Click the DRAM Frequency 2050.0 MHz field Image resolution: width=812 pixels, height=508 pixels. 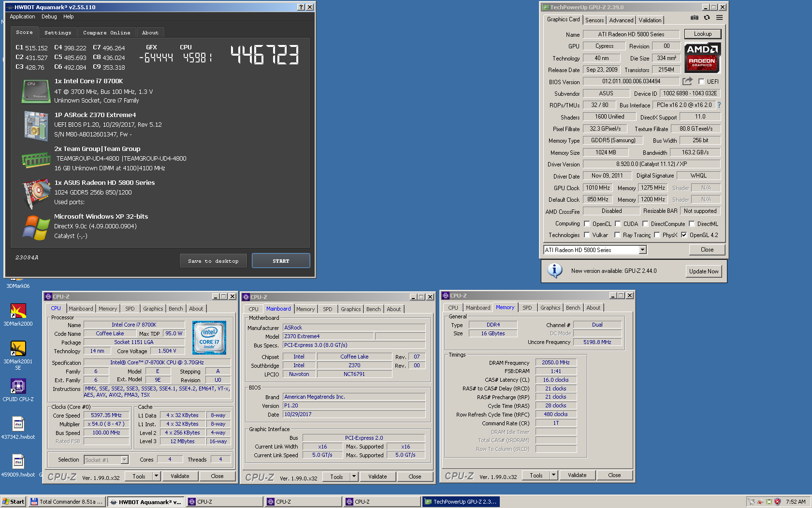(x=556, y=363)
